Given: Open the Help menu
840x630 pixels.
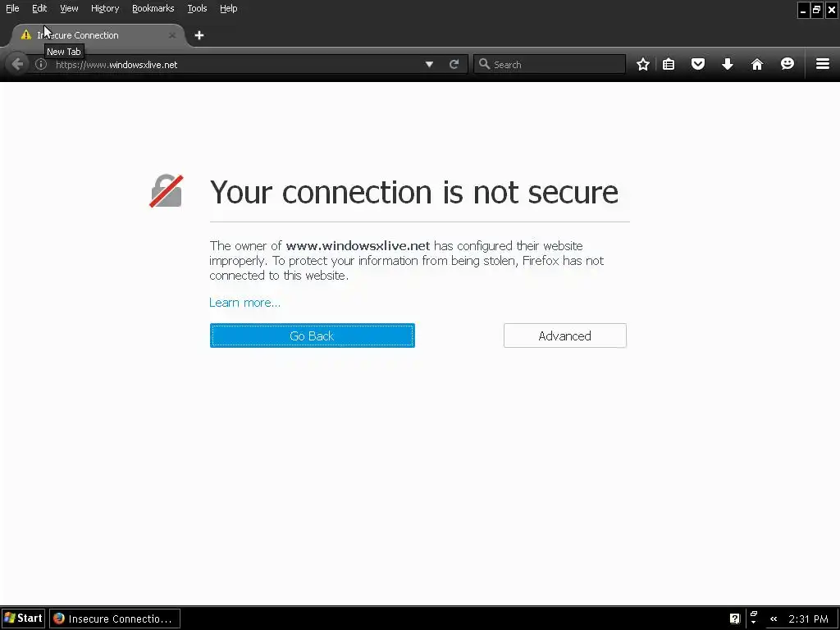Looking at the screenshot, I should [x=229, y=8].
